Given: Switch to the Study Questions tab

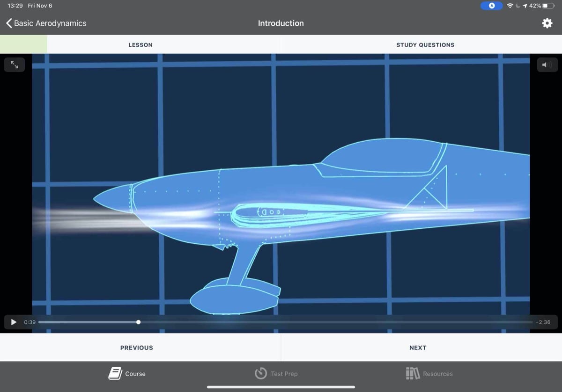Looking at the screenshot, I should click(425, 45).
